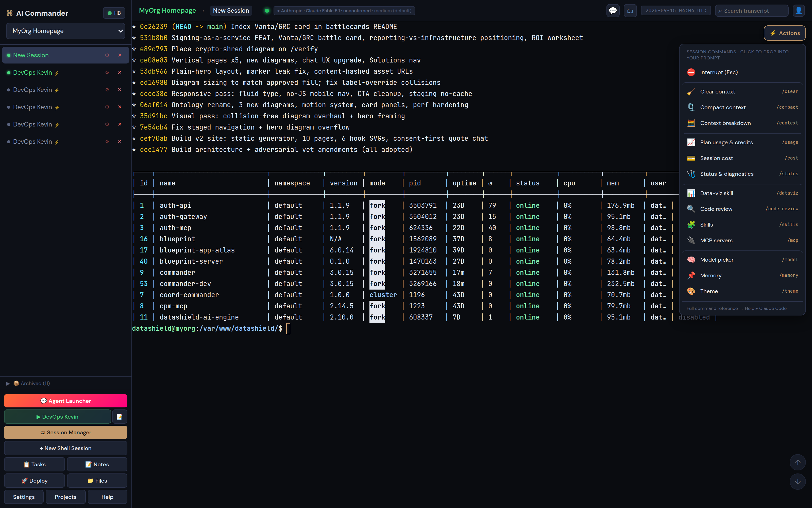Click the UTC timestamp display
The image size is (812, 508).
click(x=675, y=11)
